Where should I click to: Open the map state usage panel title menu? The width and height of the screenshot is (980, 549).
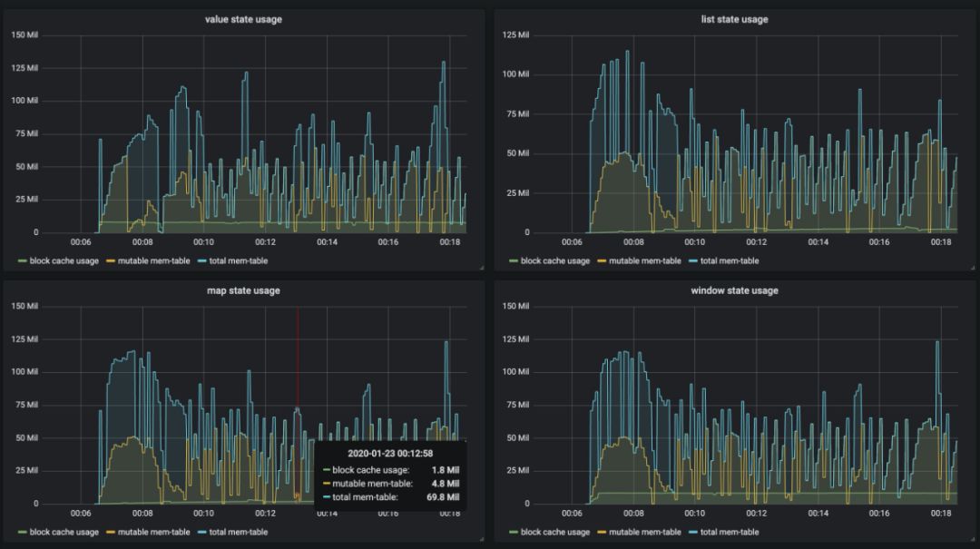(x=243, y=290)
